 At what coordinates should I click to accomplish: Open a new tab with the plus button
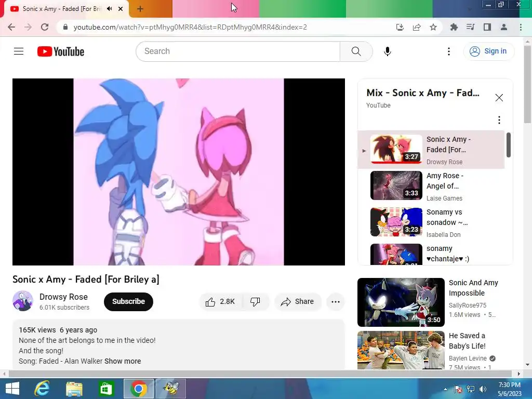point(140,9)
